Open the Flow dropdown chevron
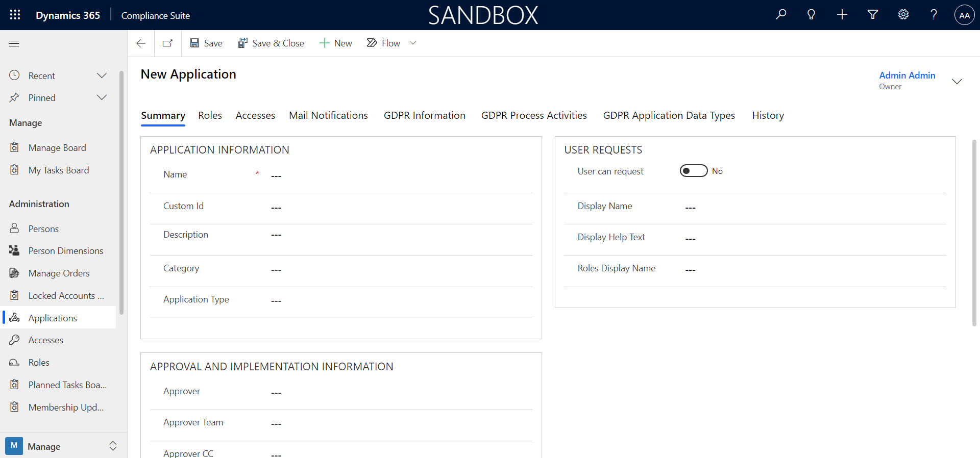Screen dimensions: 980x458 (413, 43)
